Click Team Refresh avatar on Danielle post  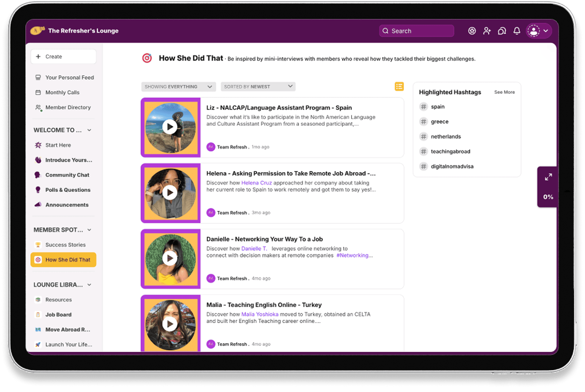tap(211, 278)
